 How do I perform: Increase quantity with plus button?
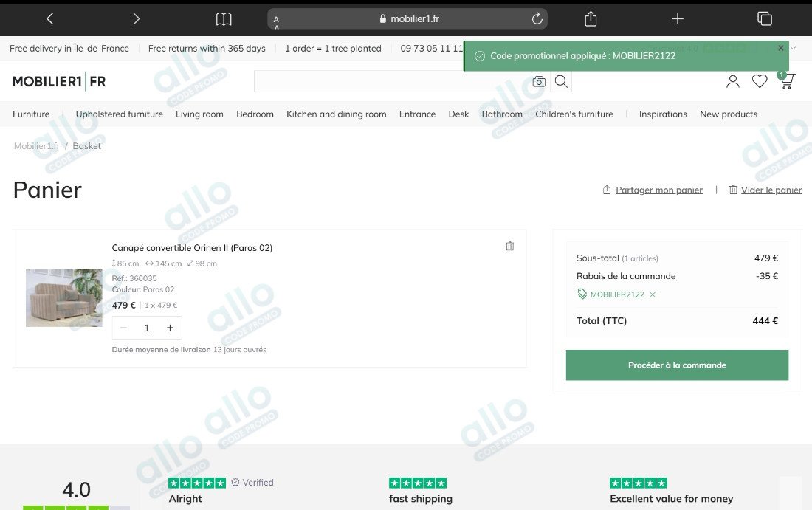(170, 328)
